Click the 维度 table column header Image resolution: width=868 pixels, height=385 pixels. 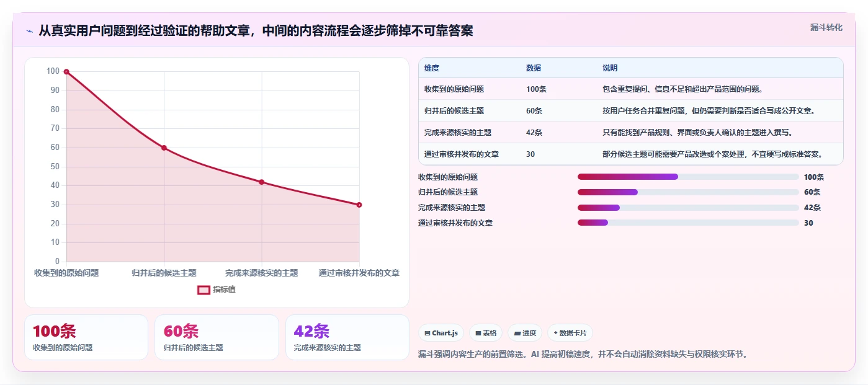(432, 68)
